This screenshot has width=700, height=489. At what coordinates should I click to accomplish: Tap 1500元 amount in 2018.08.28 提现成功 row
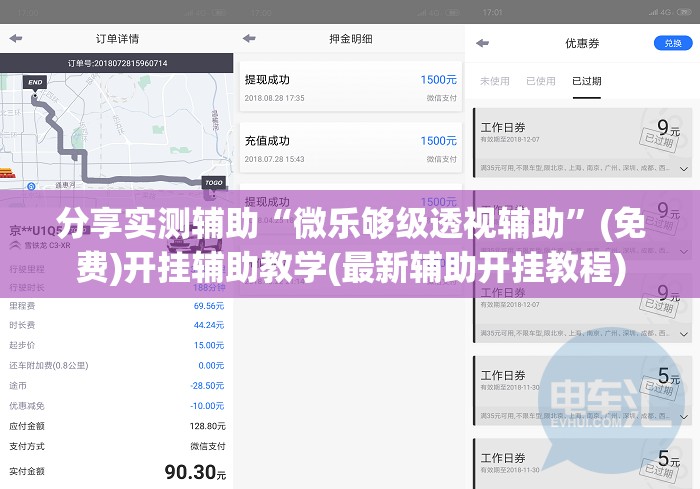point(438,80)
